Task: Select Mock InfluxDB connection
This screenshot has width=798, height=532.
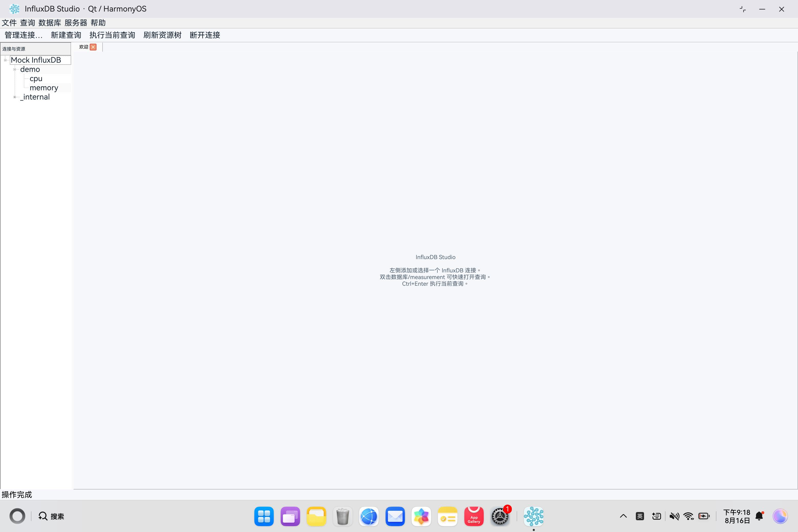Action: (x=36, y=60)
